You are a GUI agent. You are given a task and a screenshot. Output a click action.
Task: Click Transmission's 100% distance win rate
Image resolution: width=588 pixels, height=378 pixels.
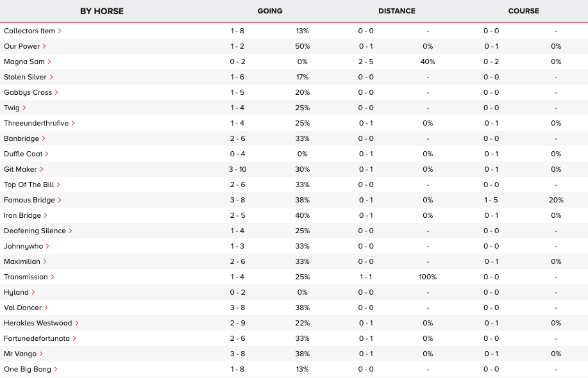[427, 277]
